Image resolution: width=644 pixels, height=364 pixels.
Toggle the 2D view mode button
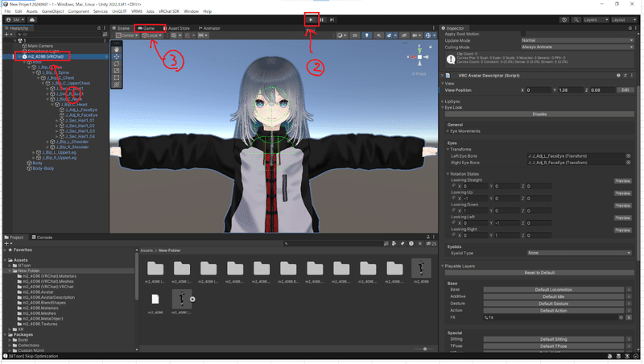point(355,35)
